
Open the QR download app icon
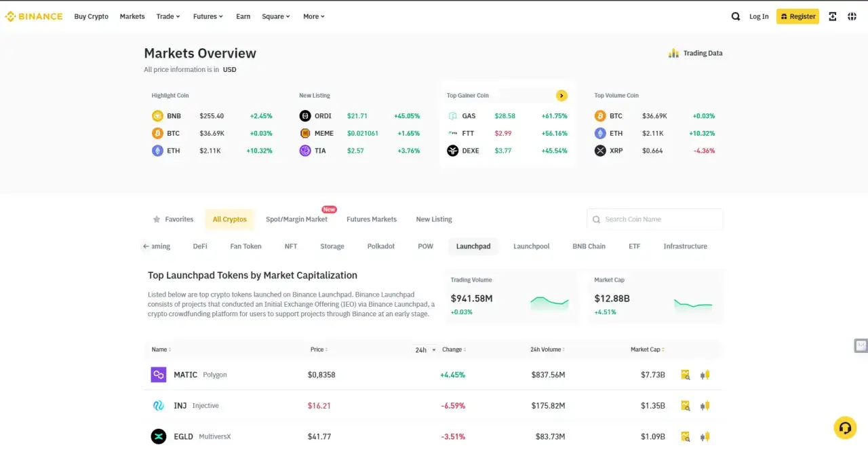(x=833, y=16)
